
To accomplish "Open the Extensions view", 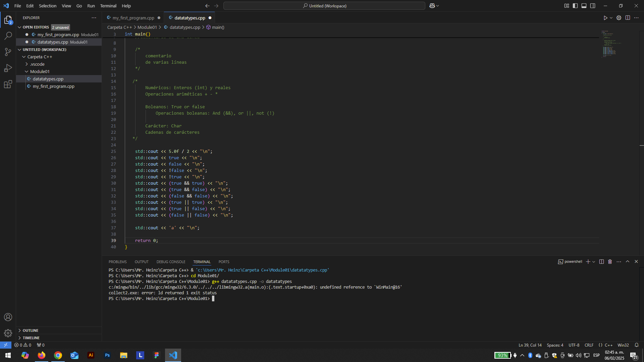I will (x=8, y=84).
